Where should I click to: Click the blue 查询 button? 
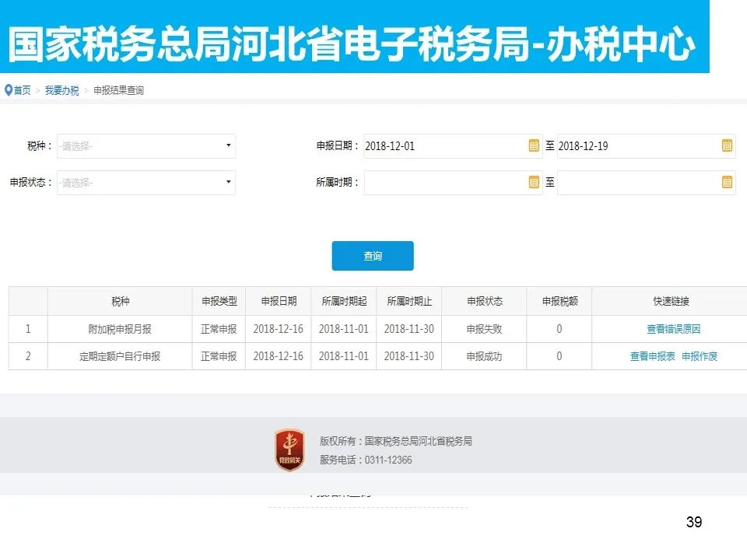(373, 256)
